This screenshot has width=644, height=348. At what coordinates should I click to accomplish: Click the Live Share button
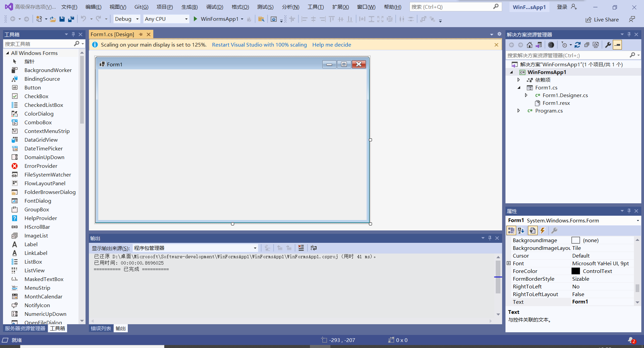coord(602,19)
